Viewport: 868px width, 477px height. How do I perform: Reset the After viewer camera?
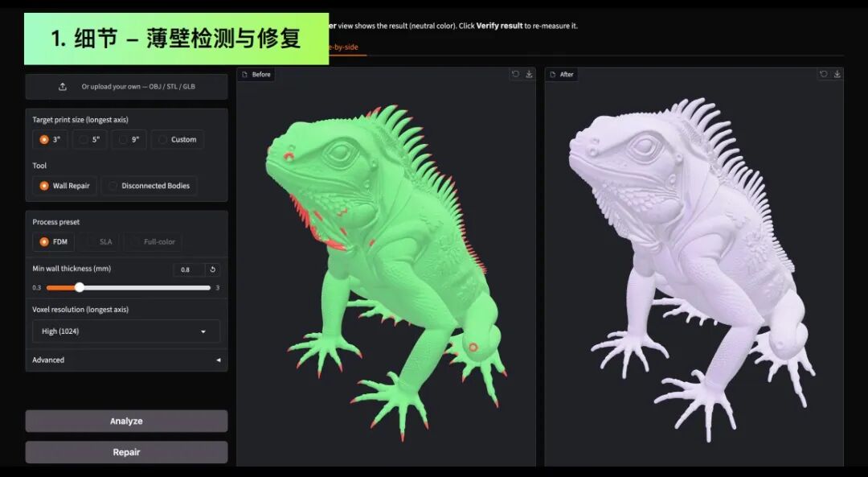(824, 74)
